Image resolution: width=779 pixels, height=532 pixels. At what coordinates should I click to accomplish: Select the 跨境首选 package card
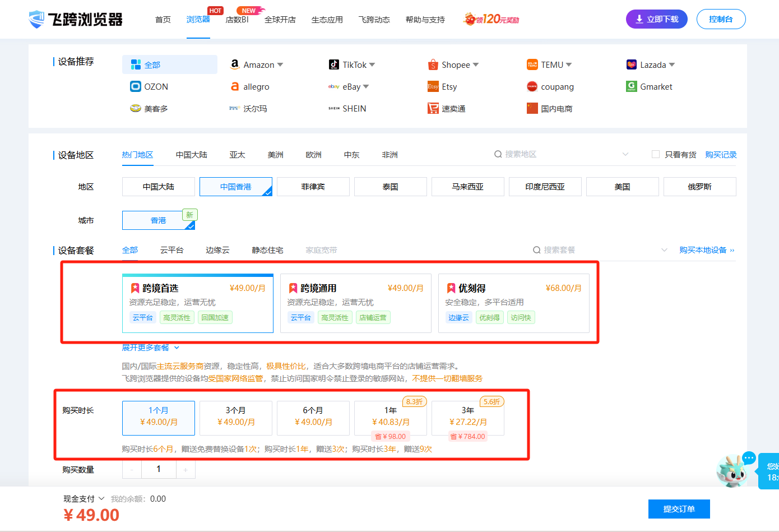pos(198,303)
